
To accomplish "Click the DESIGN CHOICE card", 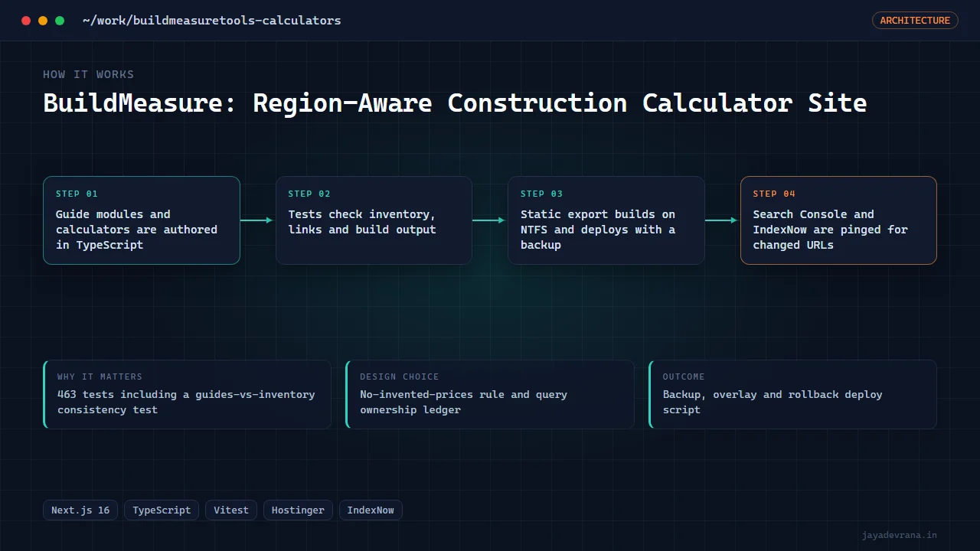I will click(x=490, y=394).
